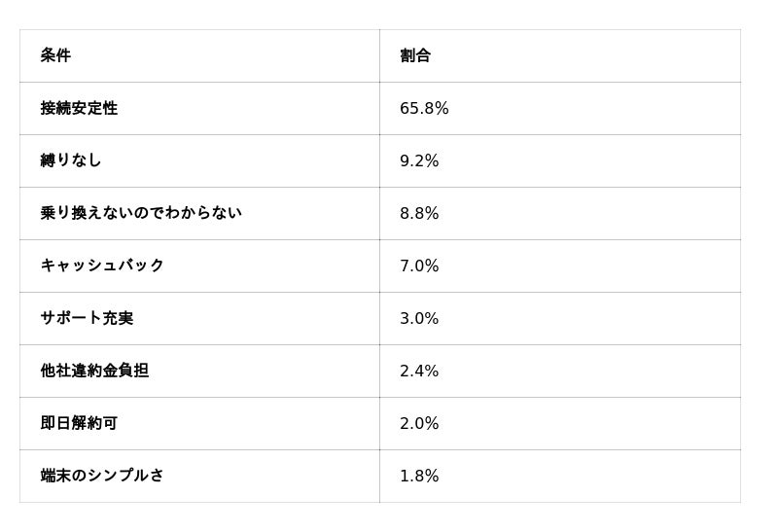
Task: Click the 9.2% percentage cell
Action: point(419,160)
